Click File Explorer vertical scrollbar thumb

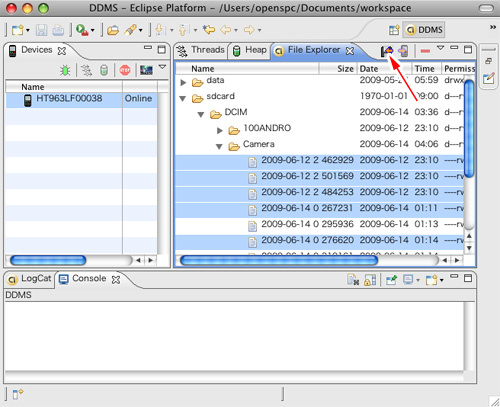[469, 129]
